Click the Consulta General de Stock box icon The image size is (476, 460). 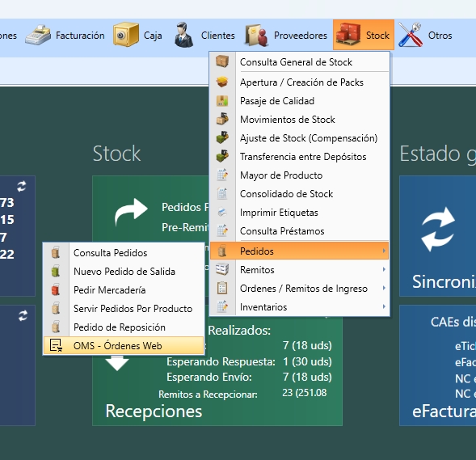coord(222,61)
